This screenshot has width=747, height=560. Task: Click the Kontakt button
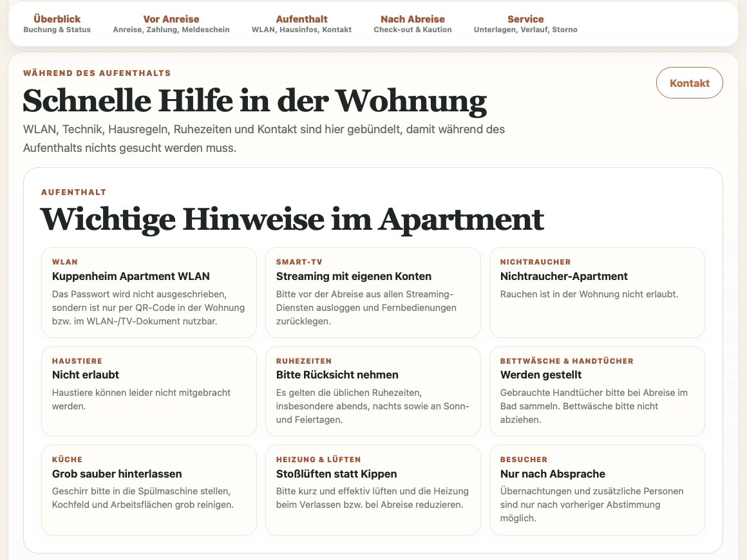point(689,83)
